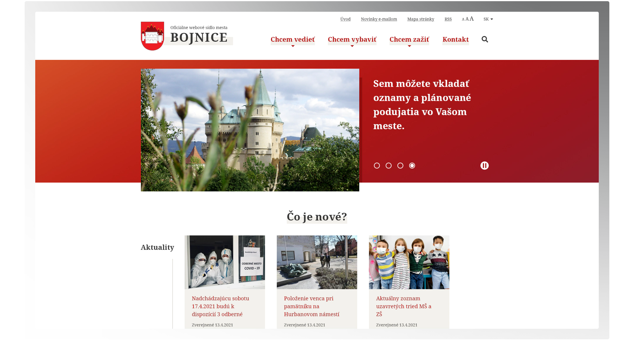Open the search magnifier icon
Viewport: 634px width, 364px height.
(485, 39)
